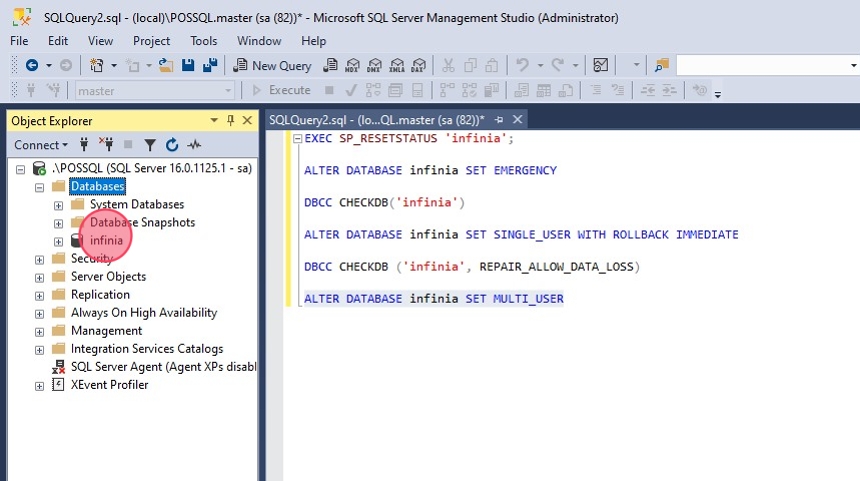Open Activity Monitor from Object Explorer toolbar
The image size is (860, 481).
pos(194,145)
